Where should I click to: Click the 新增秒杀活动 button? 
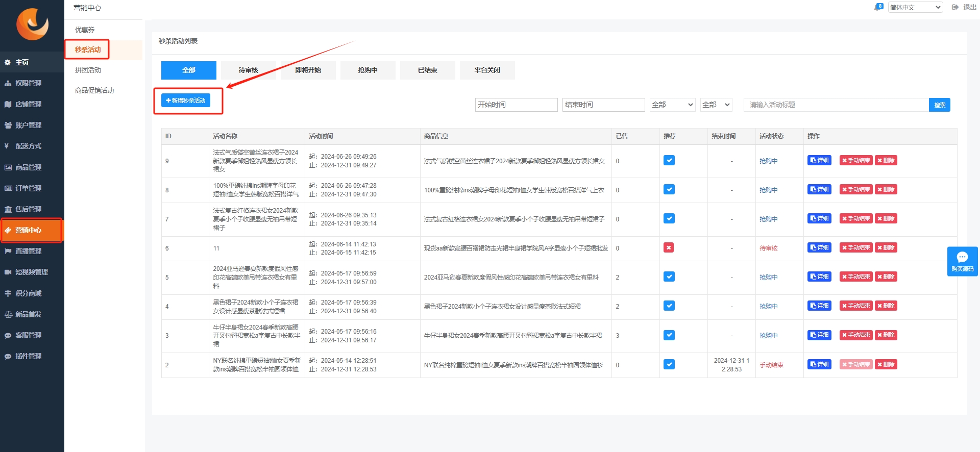(186, 101)
